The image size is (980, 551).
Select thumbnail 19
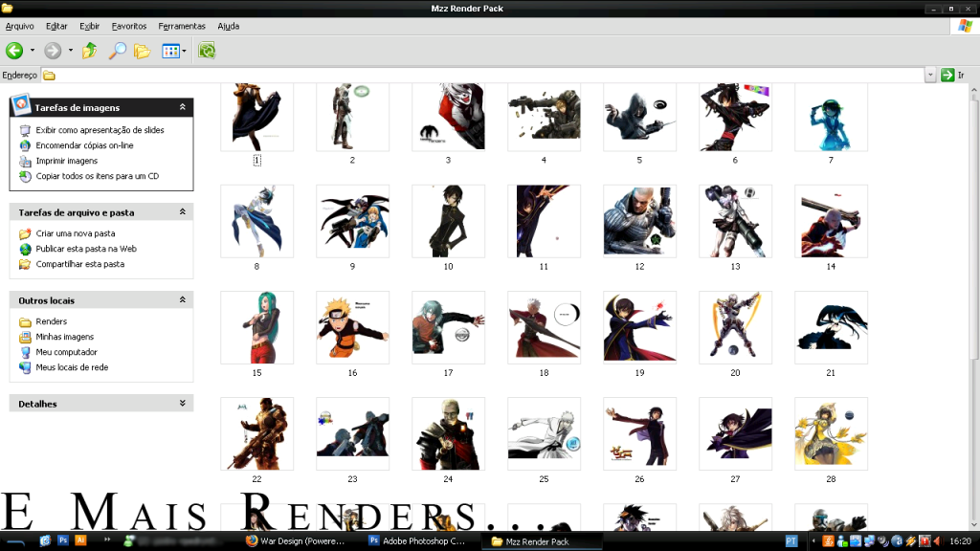tap(639, 327)
